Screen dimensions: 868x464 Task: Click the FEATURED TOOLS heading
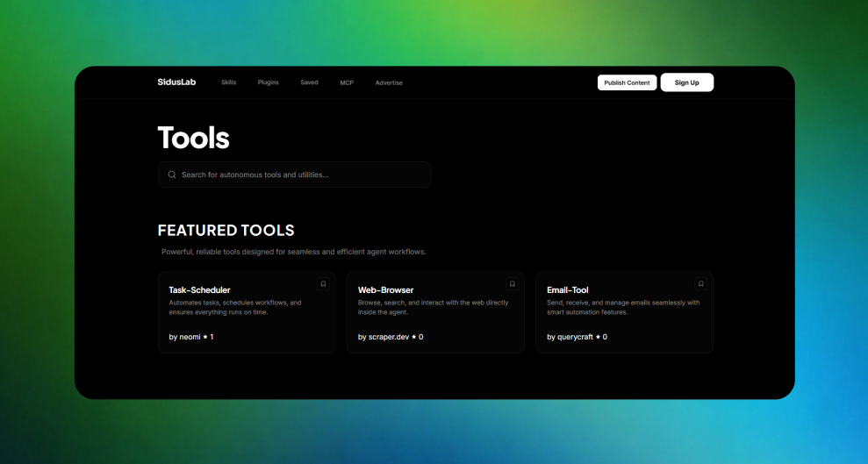tap(226, 230)
